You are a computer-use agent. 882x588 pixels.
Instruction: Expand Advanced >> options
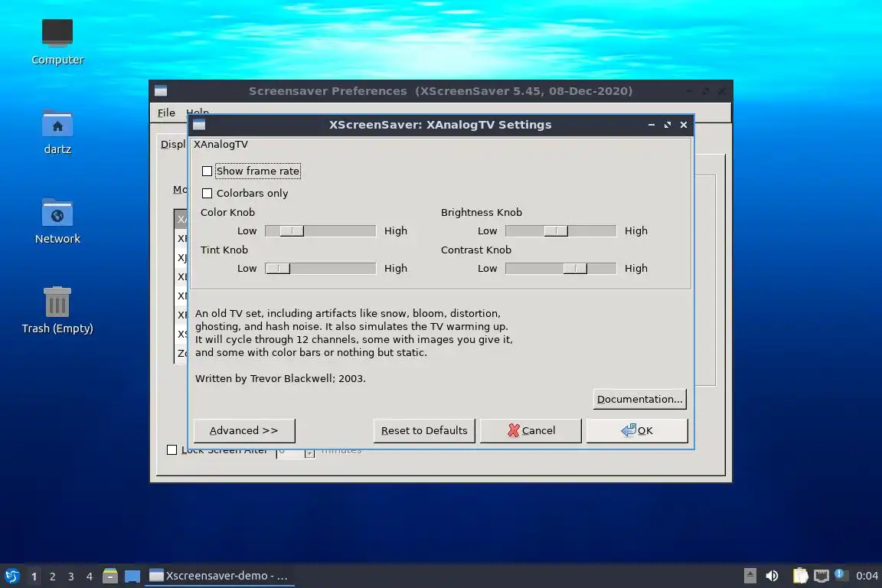244,430
